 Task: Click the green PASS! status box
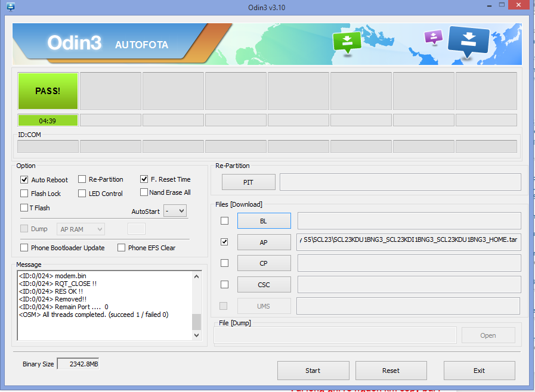(48, 91)
